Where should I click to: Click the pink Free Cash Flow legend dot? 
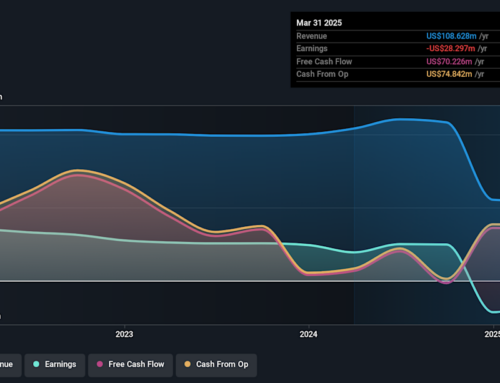coord(100,364)
